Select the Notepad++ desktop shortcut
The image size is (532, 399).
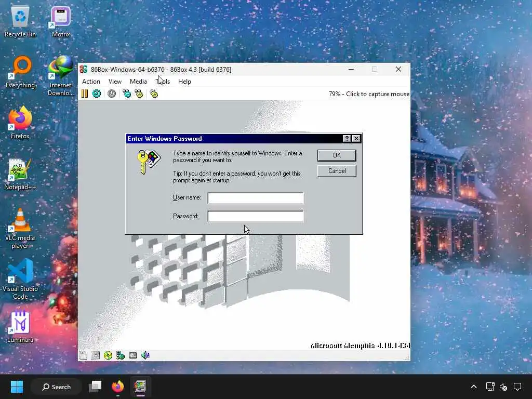click(20, 175)
